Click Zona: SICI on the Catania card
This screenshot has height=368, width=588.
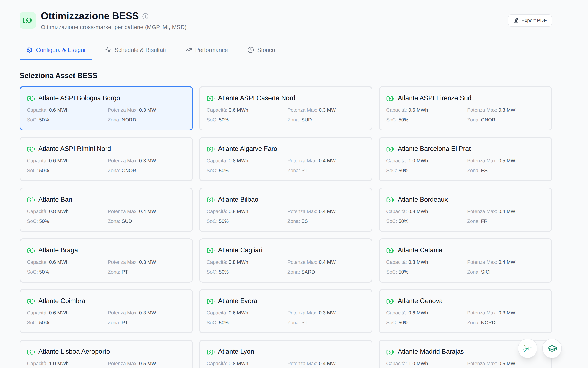(479, 272)
